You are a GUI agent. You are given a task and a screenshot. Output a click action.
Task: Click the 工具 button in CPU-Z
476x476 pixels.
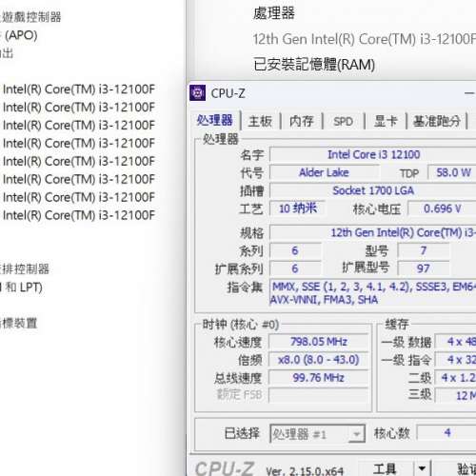click(386, 468)
